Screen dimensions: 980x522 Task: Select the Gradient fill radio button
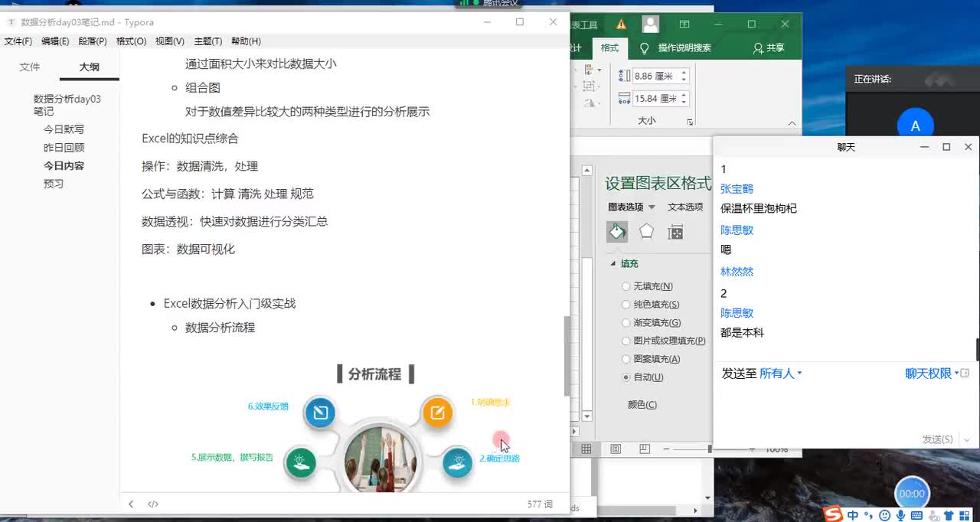(x=626, y=323)
